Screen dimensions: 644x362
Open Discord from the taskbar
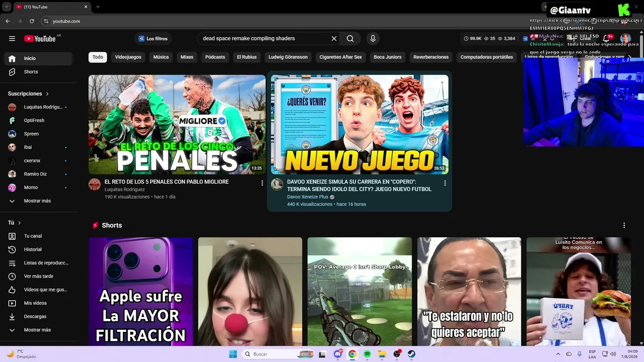coord(338,354)
